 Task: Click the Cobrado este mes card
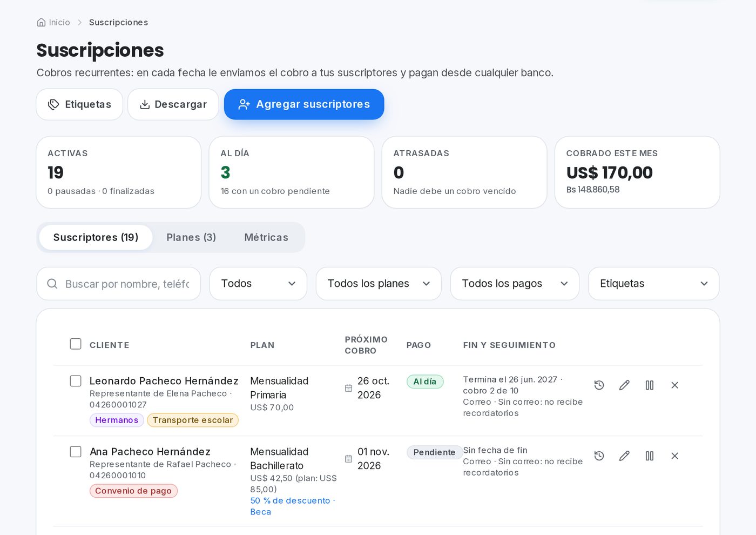(x=637, y=172)
